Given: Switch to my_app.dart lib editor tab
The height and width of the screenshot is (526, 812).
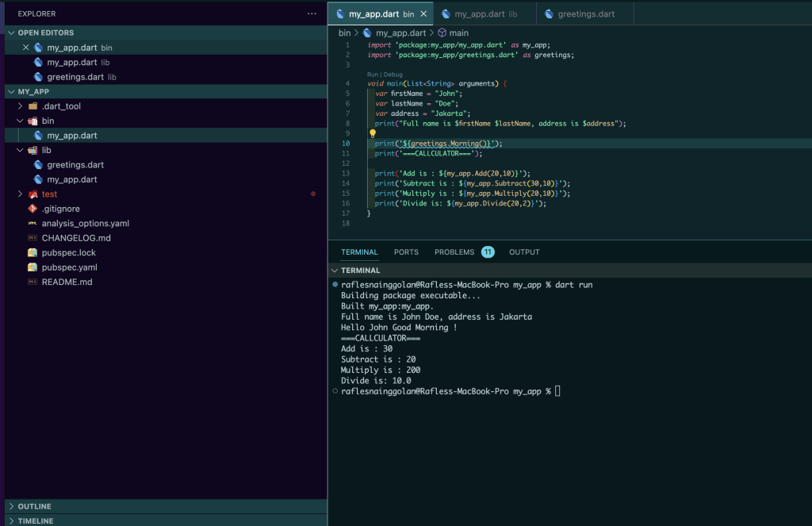Looking at the screenshot, I should tap(485, 14).
